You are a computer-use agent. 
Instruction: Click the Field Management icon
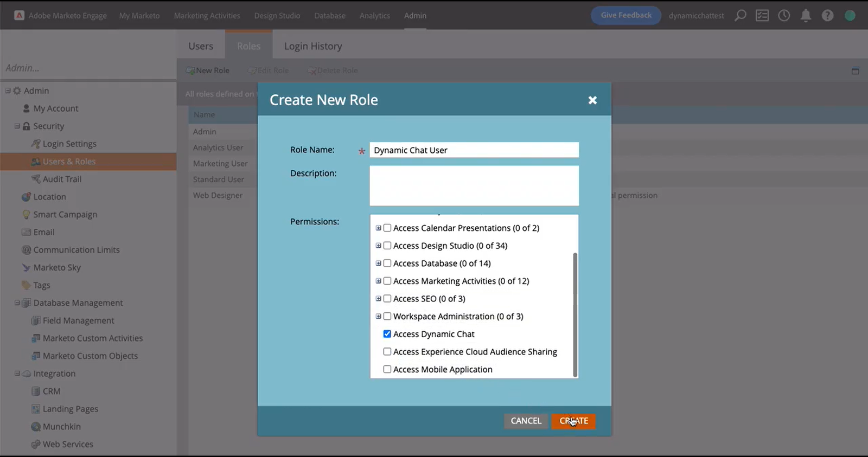(x=36, y=320)
